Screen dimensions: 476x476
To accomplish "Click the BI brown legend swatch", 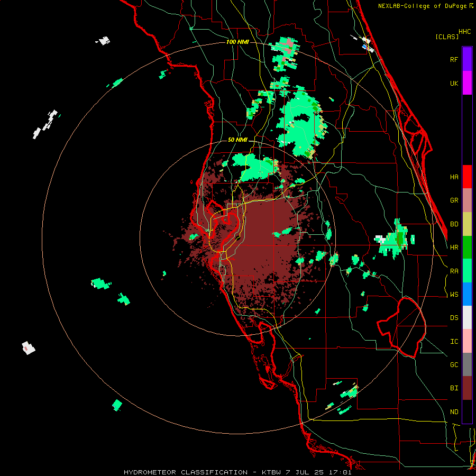I will click(467, 388).
